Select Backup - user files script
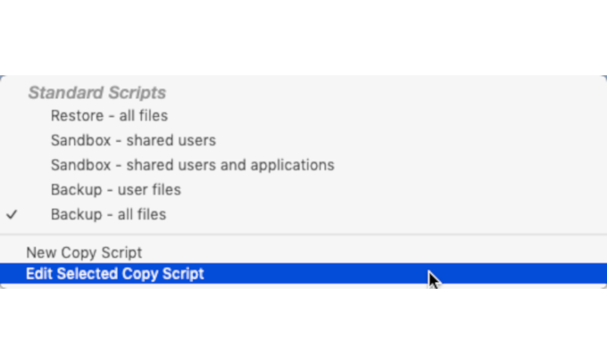This screenshot has width=607, height=364. coord(303,190)
